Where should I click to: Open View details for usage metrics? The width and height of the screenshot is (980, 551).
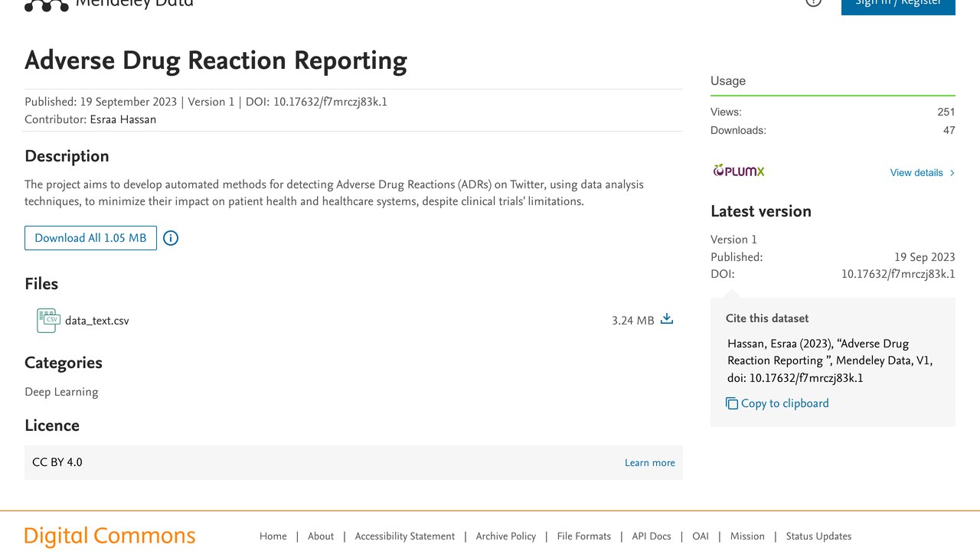point(916,173)
